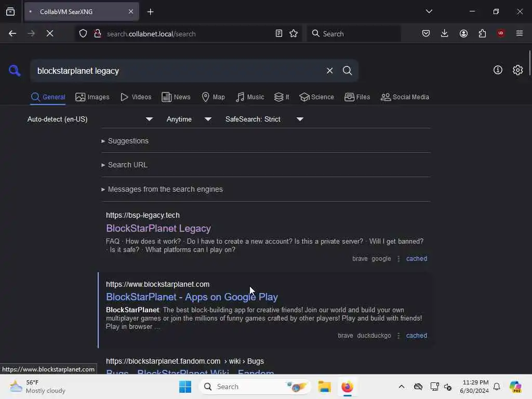Open a new browser tab
The image size is (532, 399).
[x=150, y=12]
